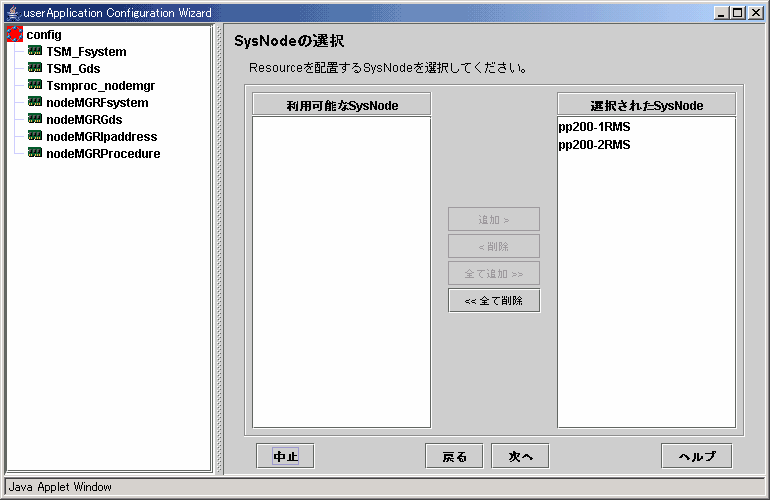
Task: Click the icon beside Tsmproc_nodemgr
Action: (x=35, y=86)
